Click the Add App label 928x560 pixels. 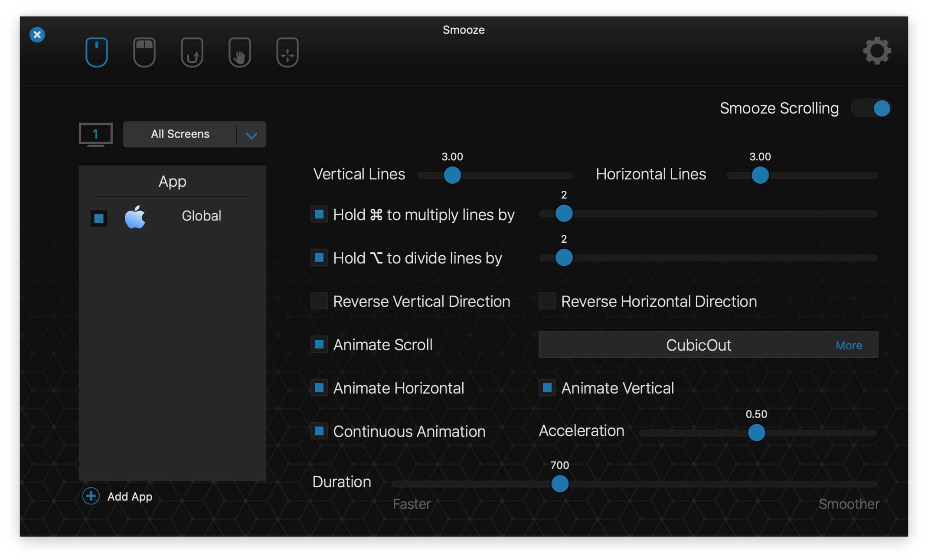coord(130,497)
